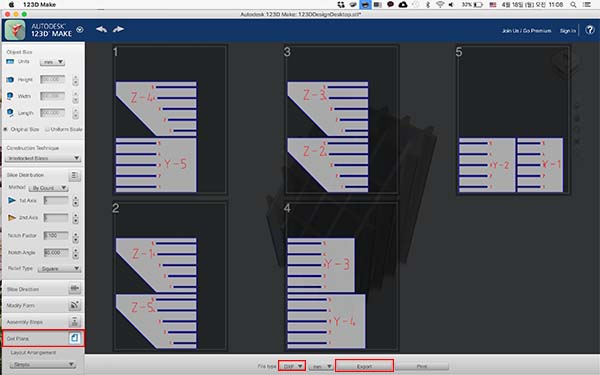Enable the Uniform Scale checkbox

[x=47, y=129]
